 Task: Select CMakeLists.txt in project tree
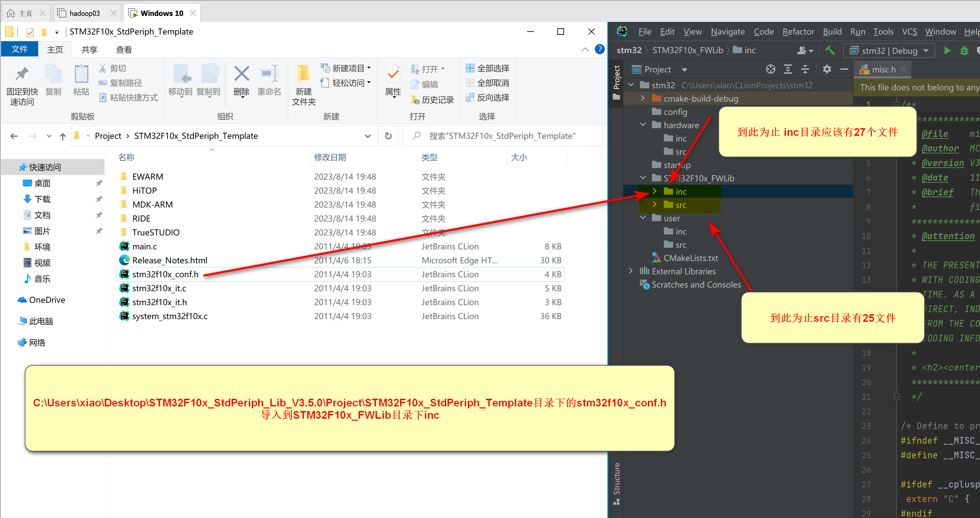[x=690, y=258]
